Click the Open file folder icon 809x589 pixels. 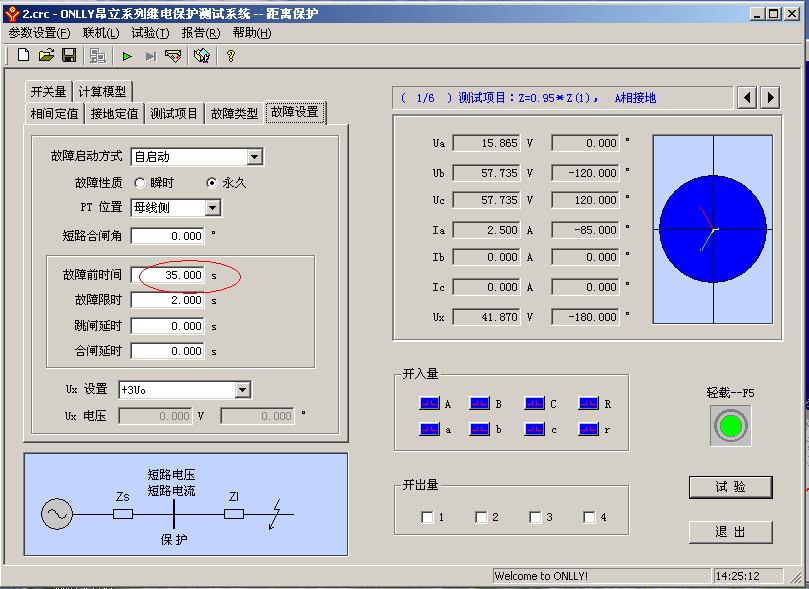point(46,56)
